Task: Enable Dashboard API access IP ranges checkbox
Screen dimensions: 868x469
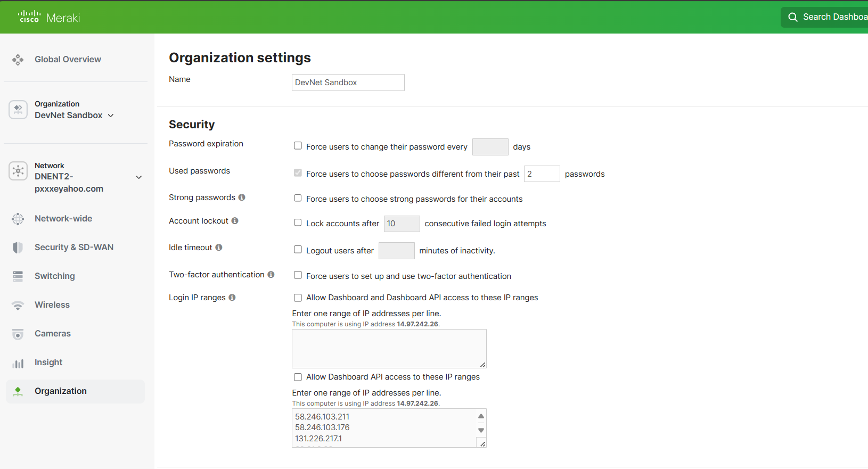Action: click(x=298, y=377)
